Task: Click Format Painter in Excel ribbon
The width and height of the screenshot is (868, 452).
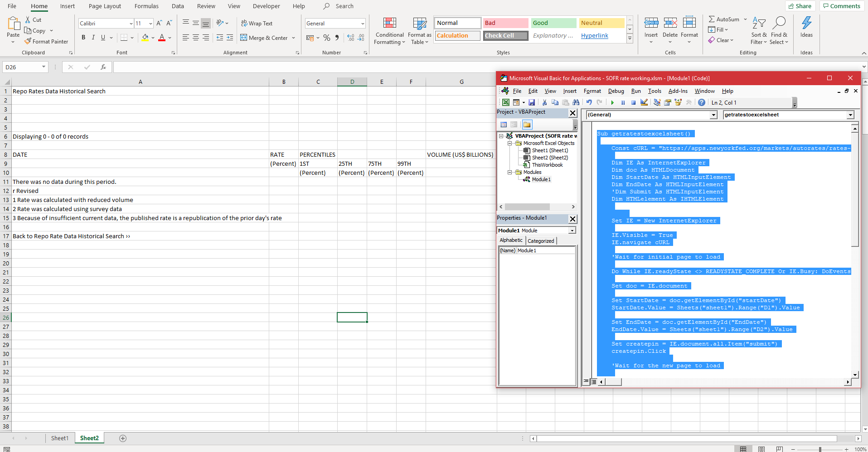Action: [46, 41]
